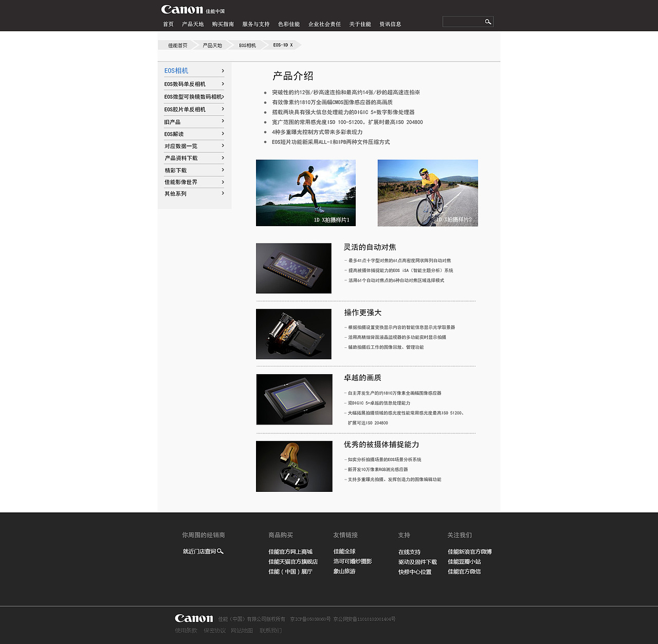Click 使用条款 at the page bottom
Screen dimensions: 658x644
(x=186, y=631)
